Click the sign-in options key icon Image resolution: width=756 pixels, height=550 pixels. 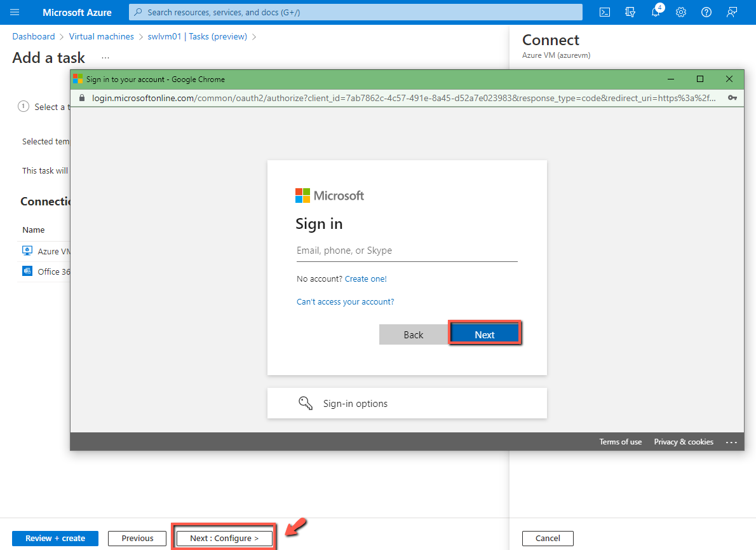pyautogui.click(x=306, y=403)
